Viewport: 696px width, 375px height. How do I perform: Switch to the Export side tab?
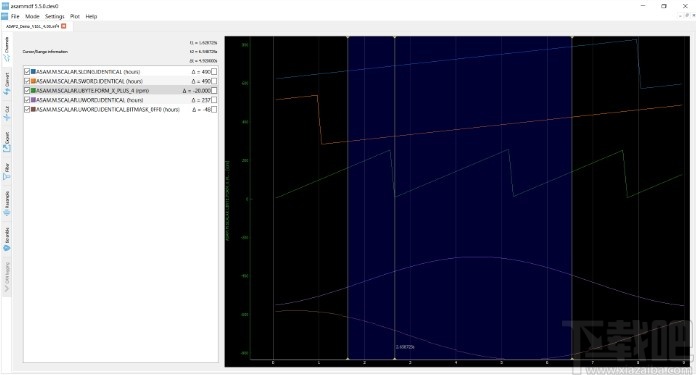tap(7, 142)
